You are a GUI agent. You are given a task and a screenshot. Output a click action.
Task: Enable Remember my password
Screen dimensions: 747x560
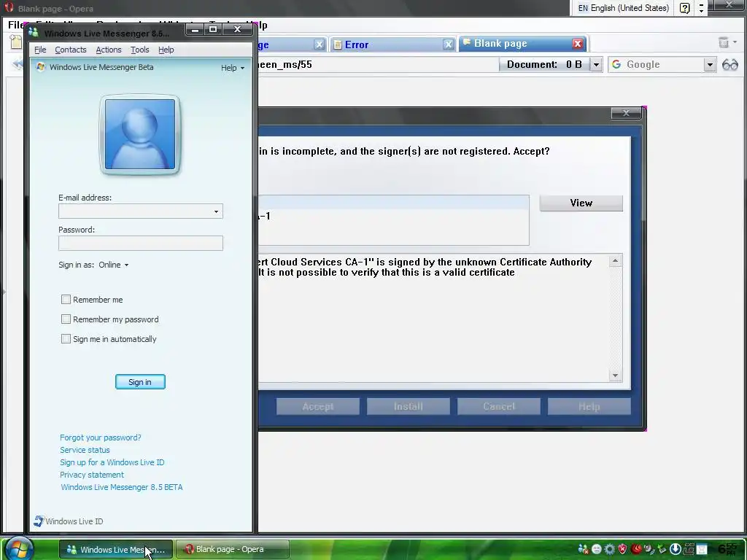tap(66, 319)
